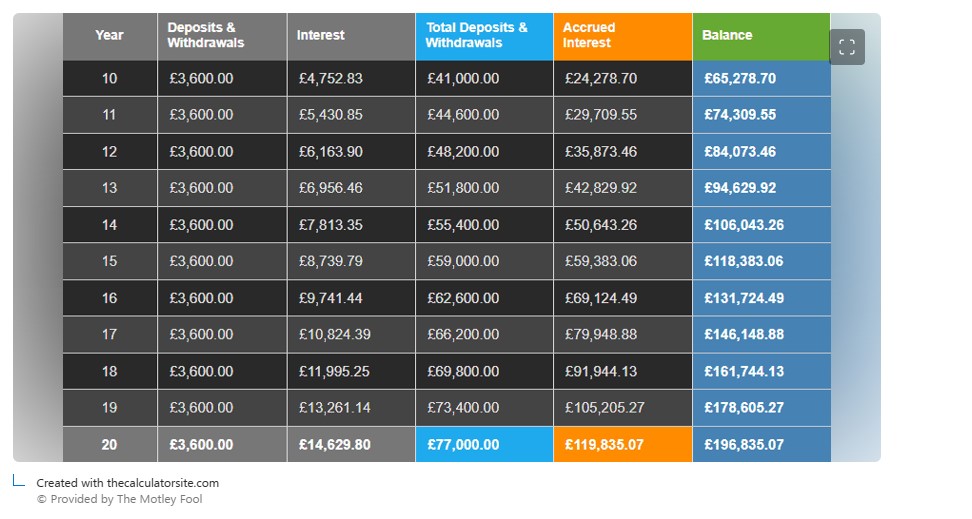
Task: Click the £69,124.49 accrued interest cell
Action: tap(600, 298)
